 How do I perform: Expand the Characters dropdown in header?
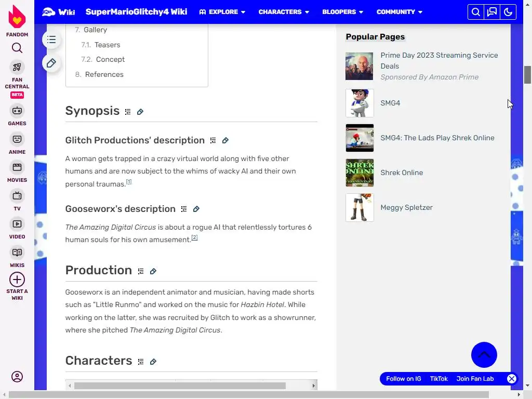point(284,12)
